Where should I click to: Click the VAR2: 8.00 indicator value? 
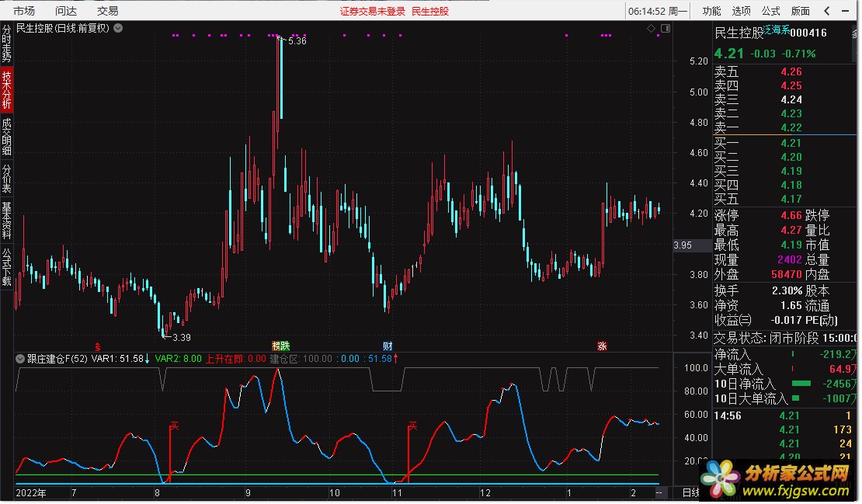(178, 359)
